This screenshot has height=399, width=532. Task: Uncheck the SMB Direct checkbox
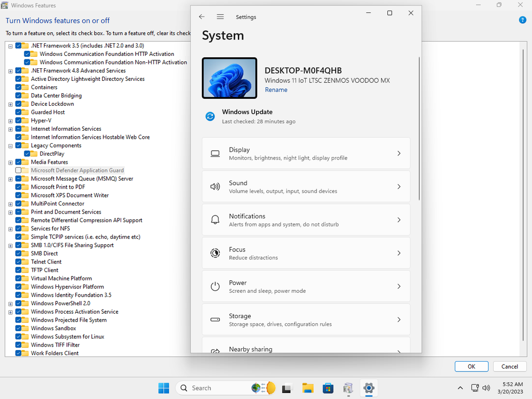(18, 253)
